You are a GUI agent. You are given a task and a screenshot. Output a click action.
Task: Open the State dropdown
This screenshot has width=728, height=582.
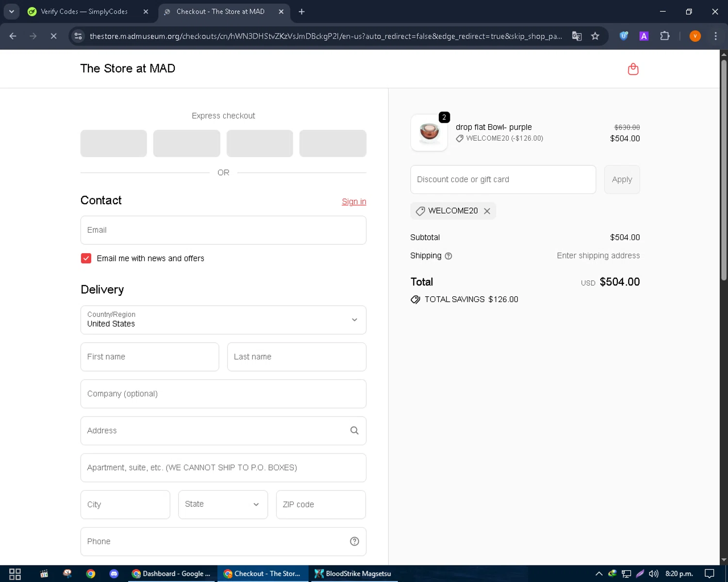(x=223, y=504)
